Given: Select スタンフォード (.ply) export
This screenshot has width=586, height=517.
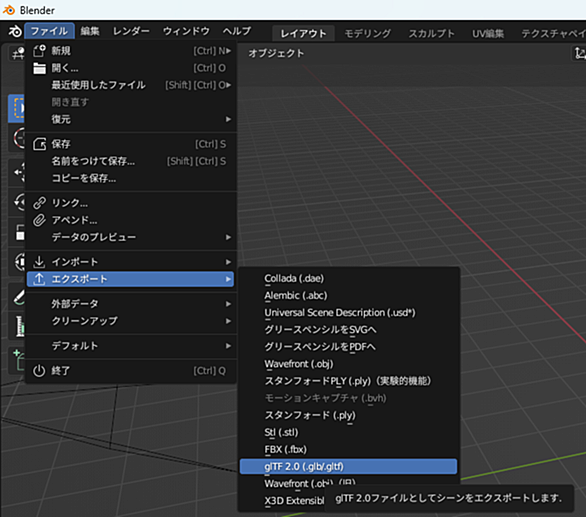Looking at the screenshot, I should [348, 415].
